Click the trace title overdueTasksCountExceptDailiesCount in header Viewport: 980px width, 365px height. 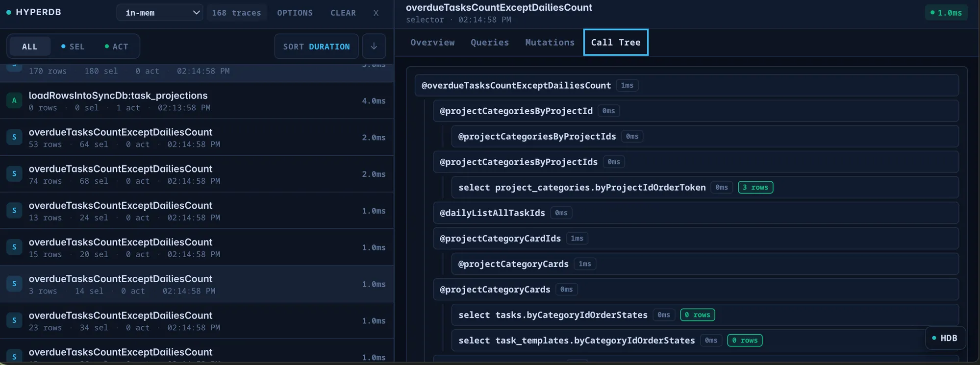click(499, 7)
